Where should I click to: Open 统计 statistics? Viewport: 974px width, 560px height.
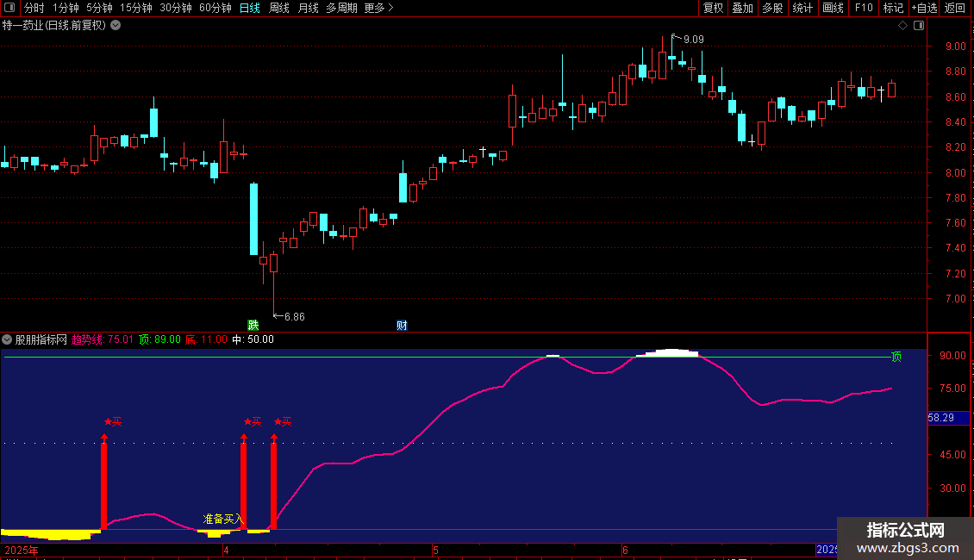802,8
